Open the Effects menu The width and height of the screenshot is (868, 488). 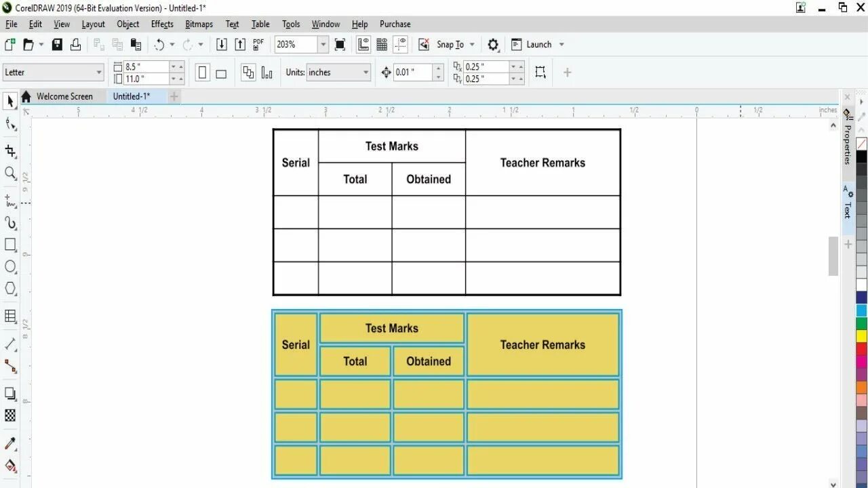tap(162, 24)
